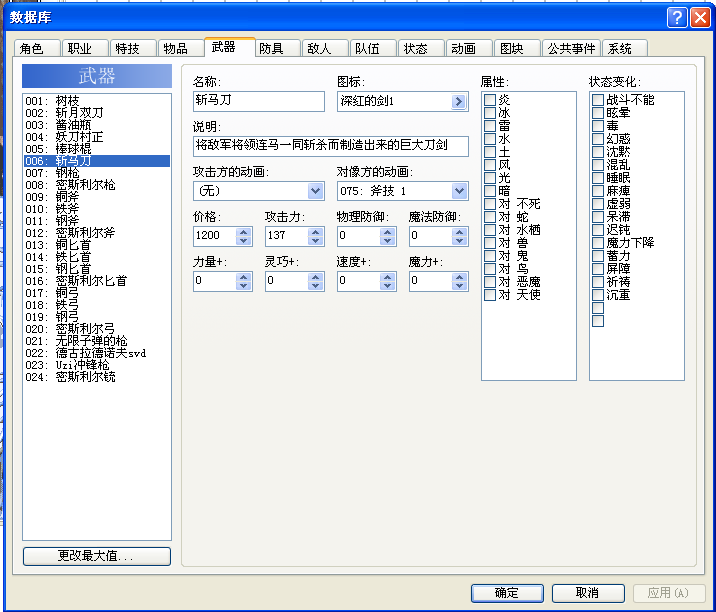Switch to the 系统 tab
Image resolution: width=716 pixels, height=612 pixels.
pyautogui.click(x=624, y=48)
